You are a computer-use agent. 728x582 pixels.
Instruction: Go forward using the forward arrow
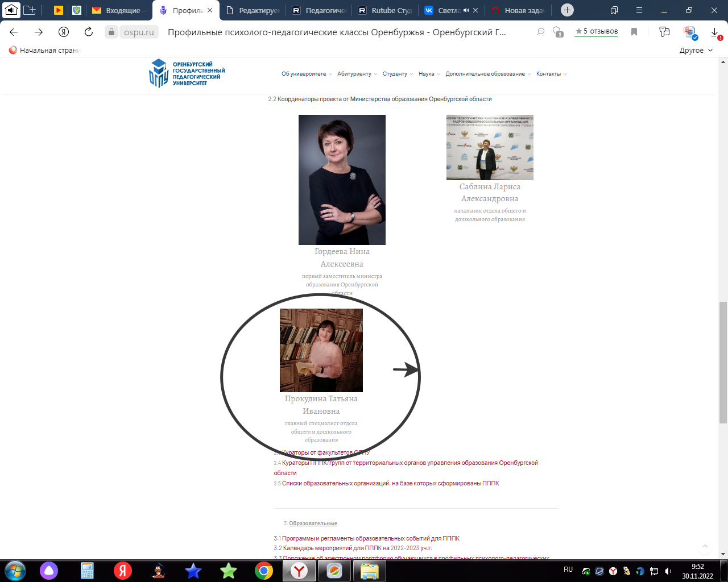39,32
